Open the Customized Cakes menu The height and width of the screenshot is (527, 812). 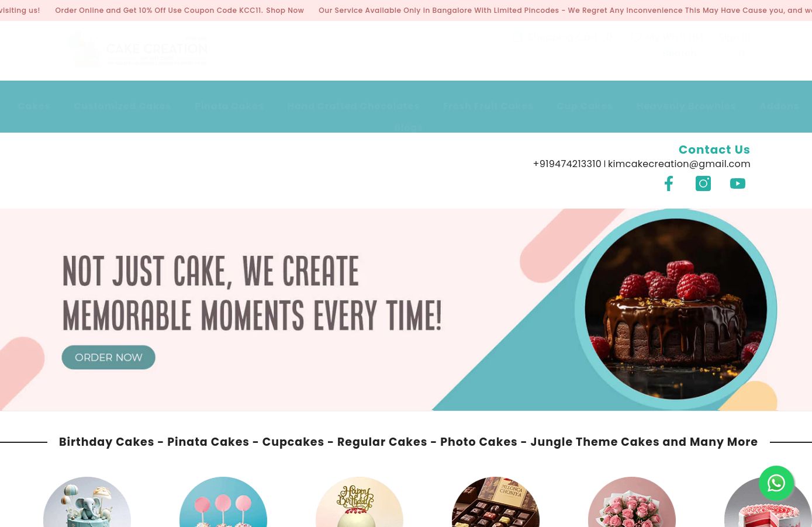point(122,106)
